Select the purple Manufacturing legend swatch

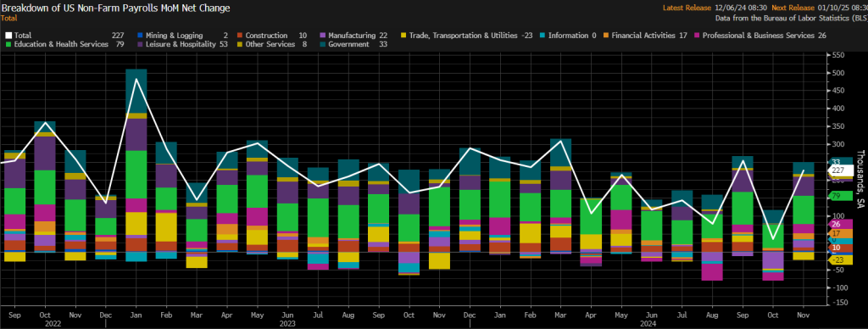click(x=323, y=36)
